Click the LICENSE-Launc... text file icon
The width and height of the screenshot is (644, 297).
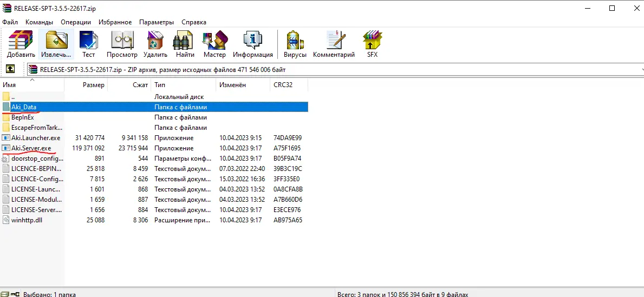click(6, 189)
